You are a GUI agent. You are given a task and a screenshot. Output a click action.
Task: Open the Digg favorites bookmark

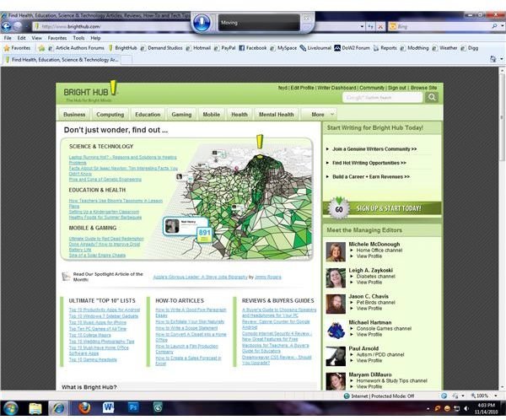(x=470, y=48)
